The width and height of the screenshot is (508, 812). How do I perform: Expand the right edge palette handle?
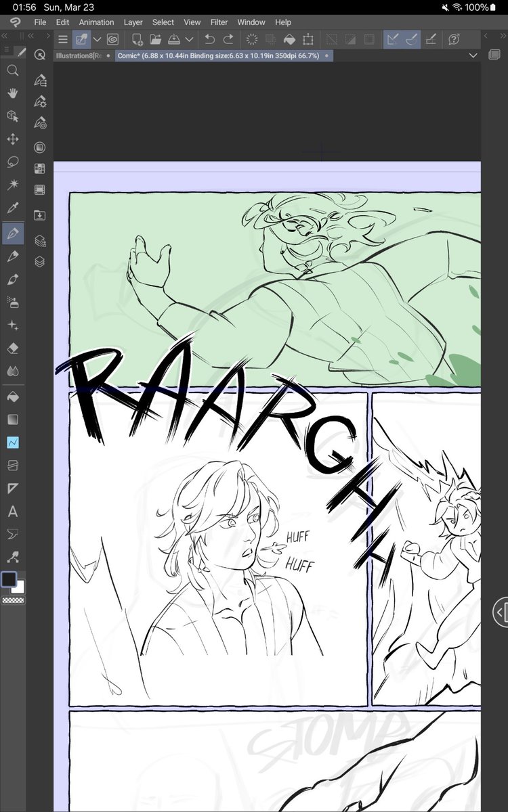point(500,612)
